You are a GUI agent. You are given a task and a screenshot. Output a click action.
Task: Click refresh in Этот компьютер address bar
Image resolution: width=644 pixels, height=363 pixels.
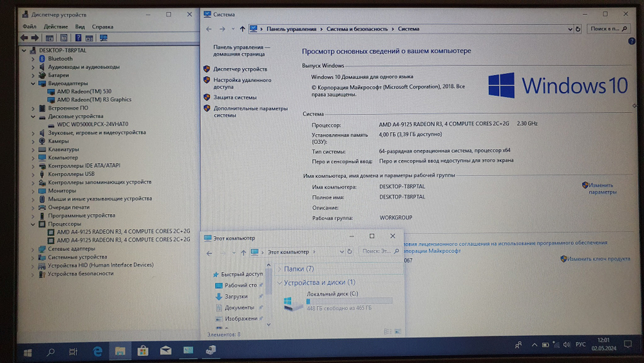tap(350, 251)
